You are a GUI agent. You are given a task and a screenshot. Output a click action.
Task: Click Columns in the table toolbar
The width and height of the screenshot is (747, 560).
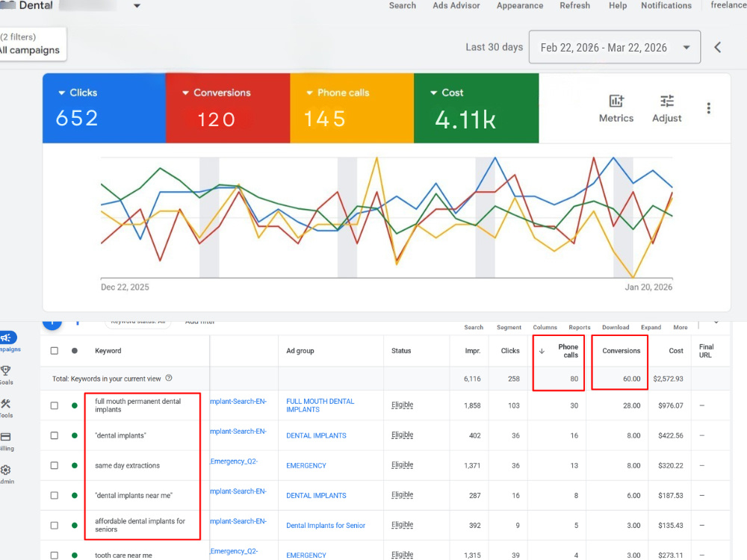(x=545, y=327)
